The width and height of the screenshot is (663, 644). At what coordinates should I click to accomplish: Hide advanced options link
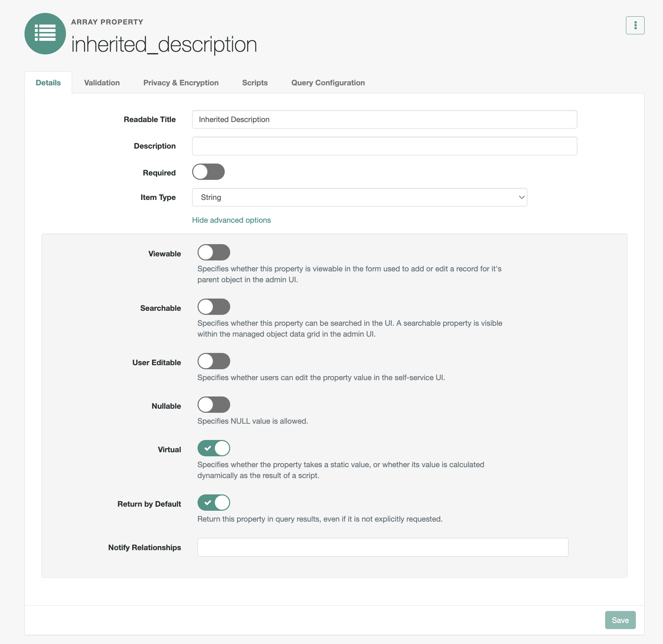[x=231, y=220]
